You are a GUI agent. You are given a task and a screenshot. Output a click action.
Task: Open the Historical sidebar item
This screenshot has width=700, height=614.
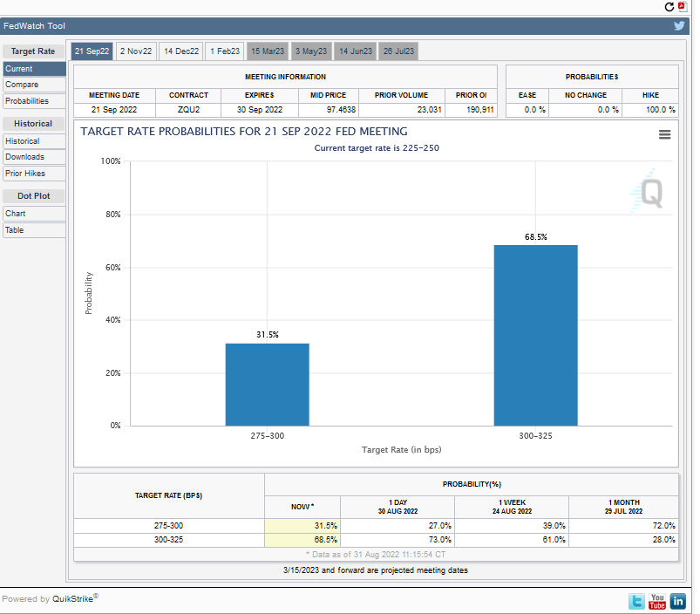point(34,141)
